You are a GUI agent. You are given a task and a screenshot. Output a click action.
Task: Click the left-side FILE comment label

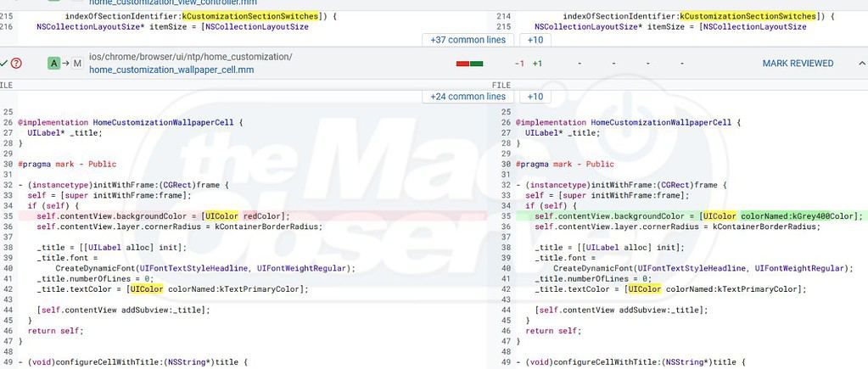(6, 86)
